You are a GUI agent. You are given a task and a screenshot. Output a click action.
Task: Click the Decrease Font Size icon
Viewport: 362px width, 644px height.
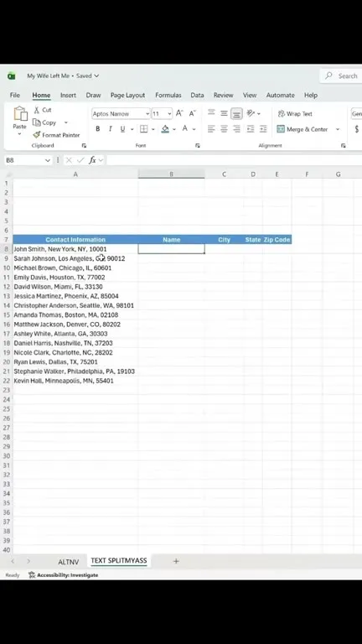(192, 113)
